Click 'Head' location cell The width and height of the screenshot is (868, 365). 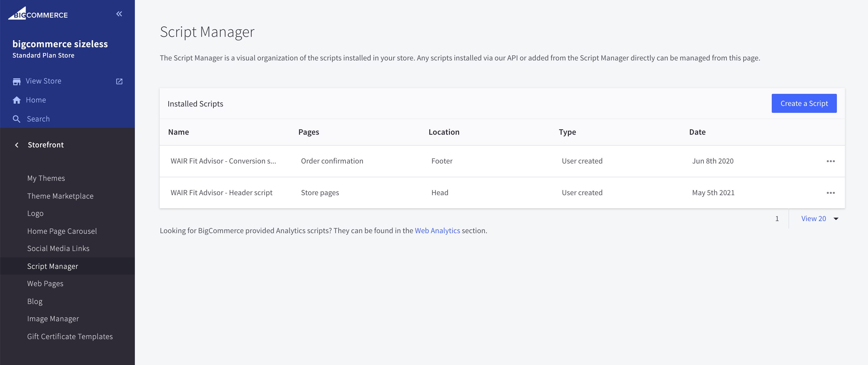[x=440, y=193]
